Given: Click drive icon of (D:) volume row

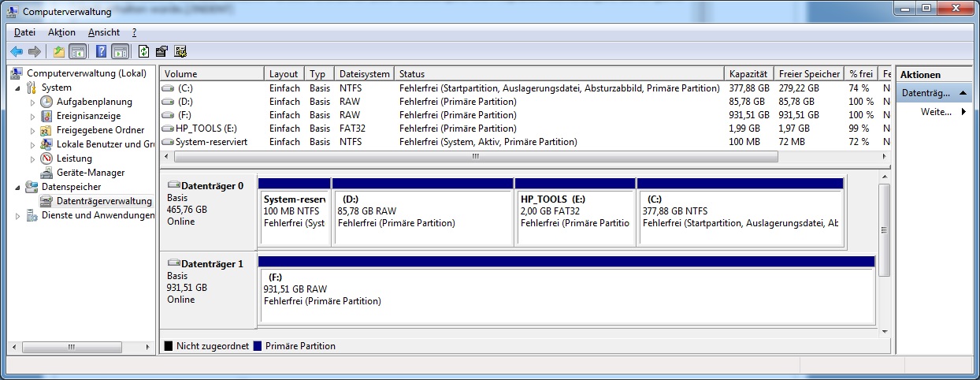Looking at the screenshot, I should click(x=169, y=102).
